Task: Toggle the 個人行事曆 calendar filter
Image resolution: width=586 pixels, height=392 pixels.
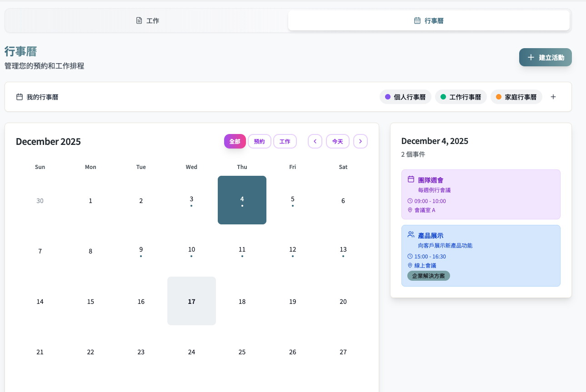Action: pos(405,97)
